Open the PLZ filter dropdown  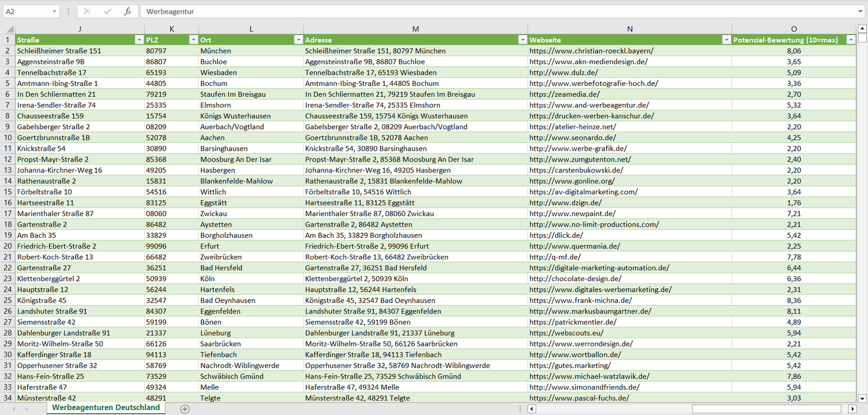pyautogui.click(x=193, y=40)
